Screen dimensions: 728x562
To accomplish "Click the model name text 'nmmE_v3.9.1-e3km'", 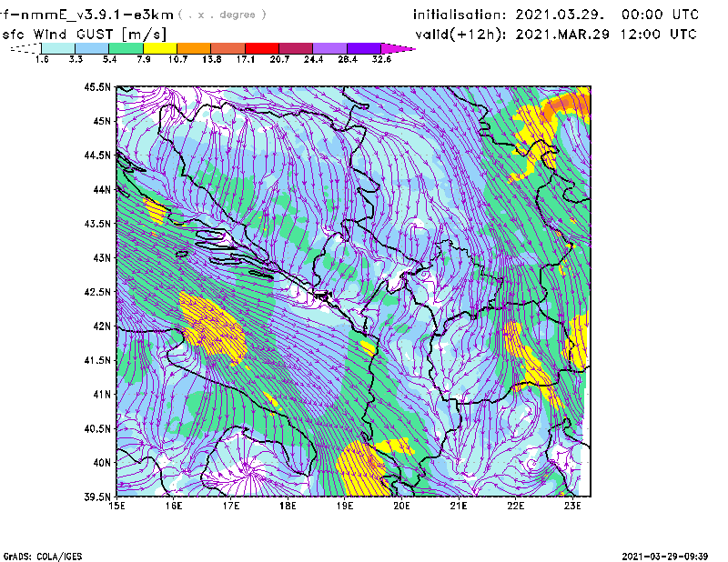I will tap(98, 15).
